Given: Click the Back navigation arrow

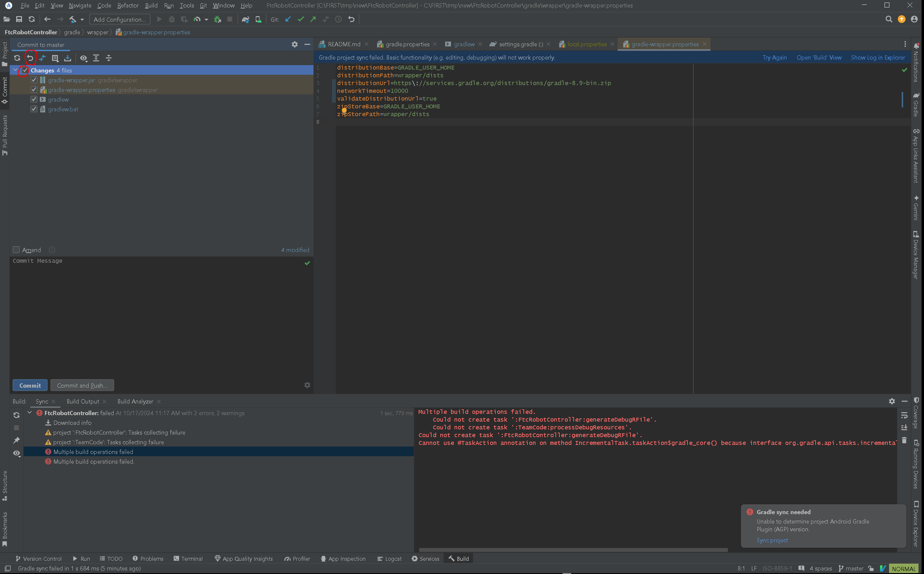Looking at the screenshot, I should 47,19.
